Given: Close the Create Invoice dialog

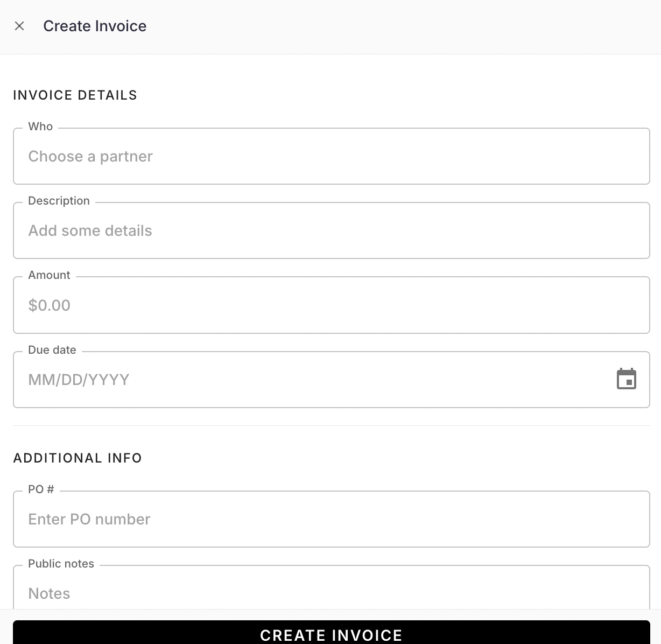Looking at the screenshot, I should pyautogui.click(x=19, y=26).
